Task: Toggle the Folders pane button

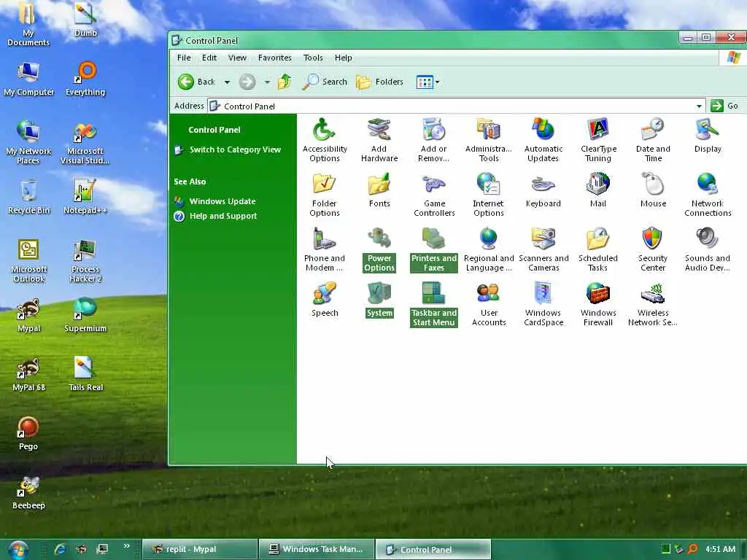Action: click(379, 82)
